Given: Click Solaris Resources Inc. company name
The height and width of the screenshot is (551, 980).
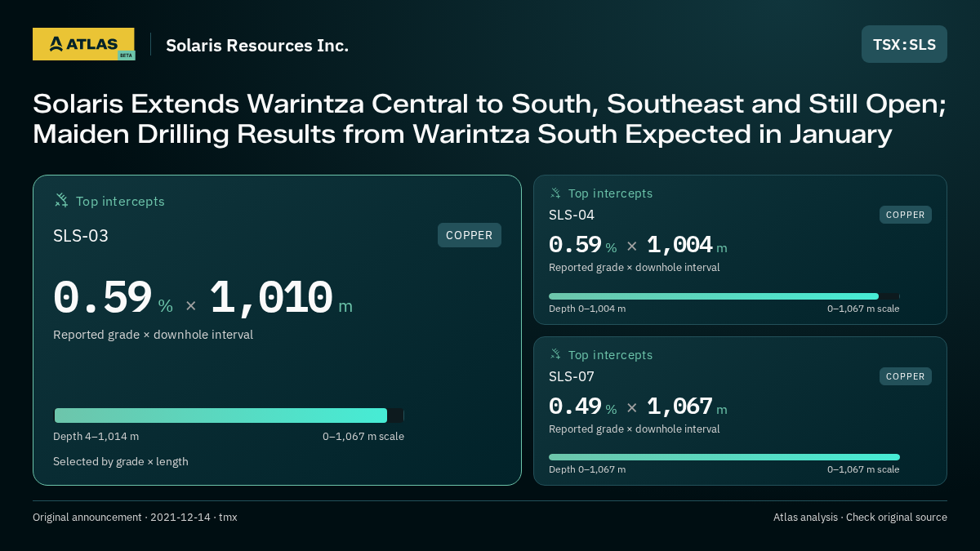Looking at the screenshot, I should click(x=257, y=46).
